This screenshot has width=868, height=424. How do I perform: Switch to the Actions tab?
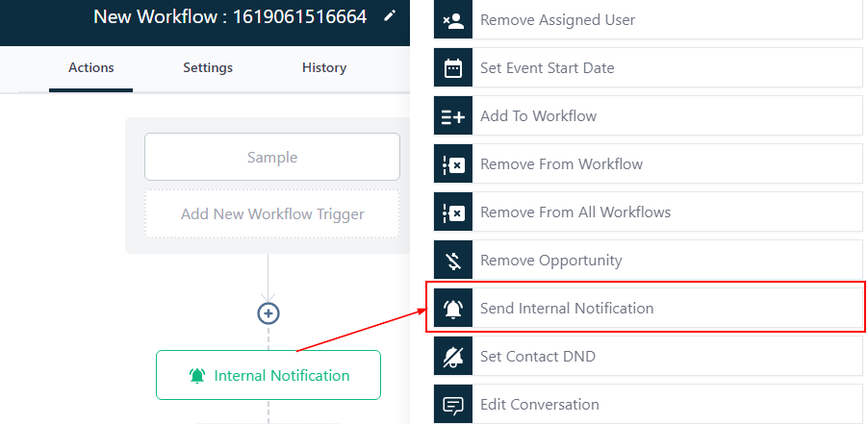[91, 67]
